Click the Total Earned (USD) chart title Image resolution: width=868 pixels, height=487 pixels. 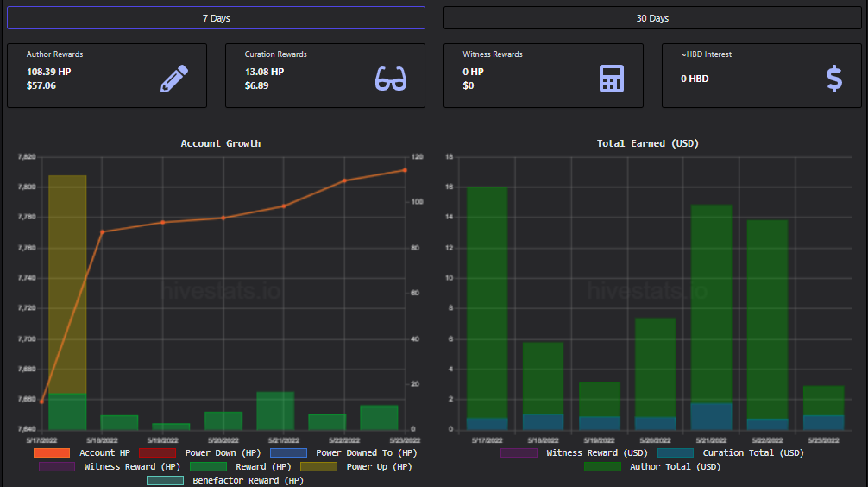click(648, 143)
